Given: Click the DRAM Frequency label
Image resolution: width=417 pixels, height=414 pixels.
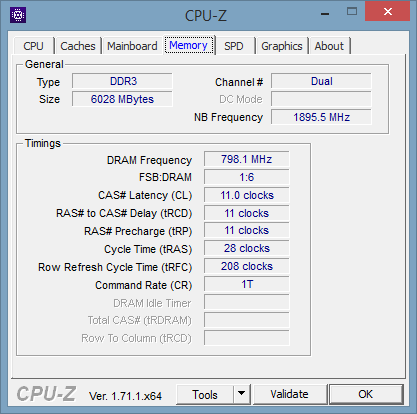Looking at the screenshot, I should (x=149, y=160).
